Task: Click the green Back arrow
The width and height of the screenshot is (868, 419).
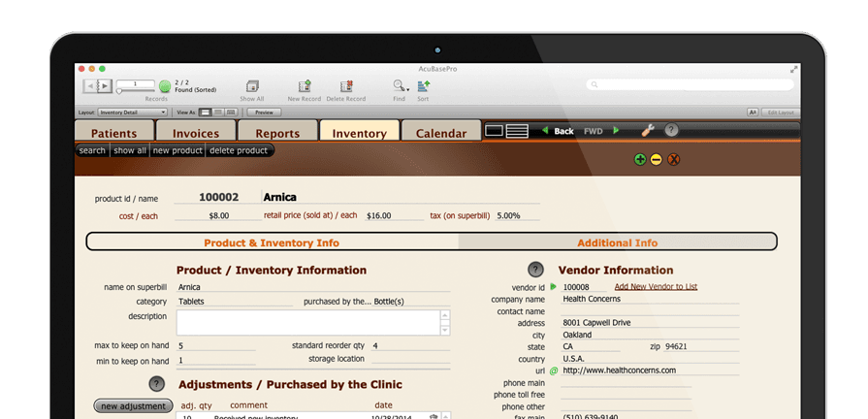Action: 545,131
